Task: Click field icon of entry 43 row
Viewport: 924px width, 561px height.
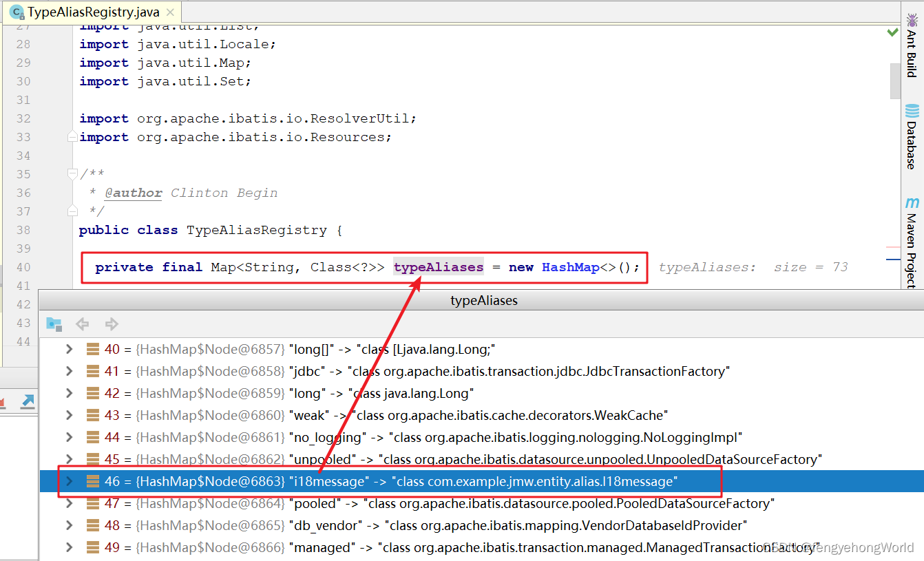Action: click(93, 415)
